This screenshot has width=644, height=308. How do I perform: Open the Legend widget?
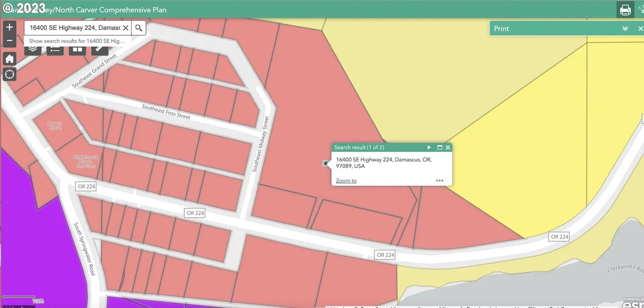point(55,50)
